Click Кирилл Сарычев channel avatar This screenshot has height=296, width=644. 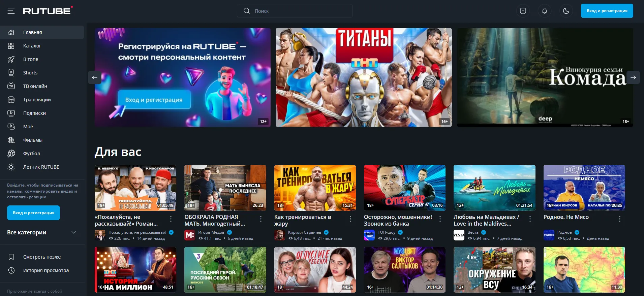pos(280,235)
